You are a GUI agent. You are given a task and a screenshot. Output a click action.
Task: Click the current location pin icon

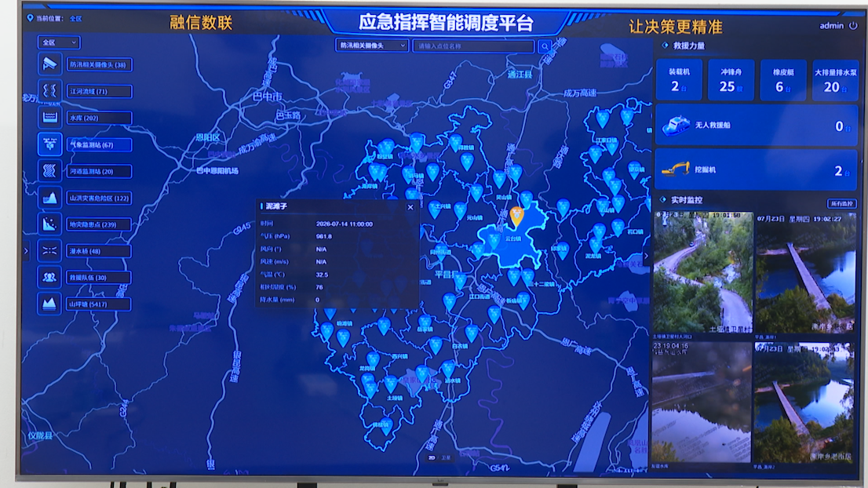pos(30,18)
